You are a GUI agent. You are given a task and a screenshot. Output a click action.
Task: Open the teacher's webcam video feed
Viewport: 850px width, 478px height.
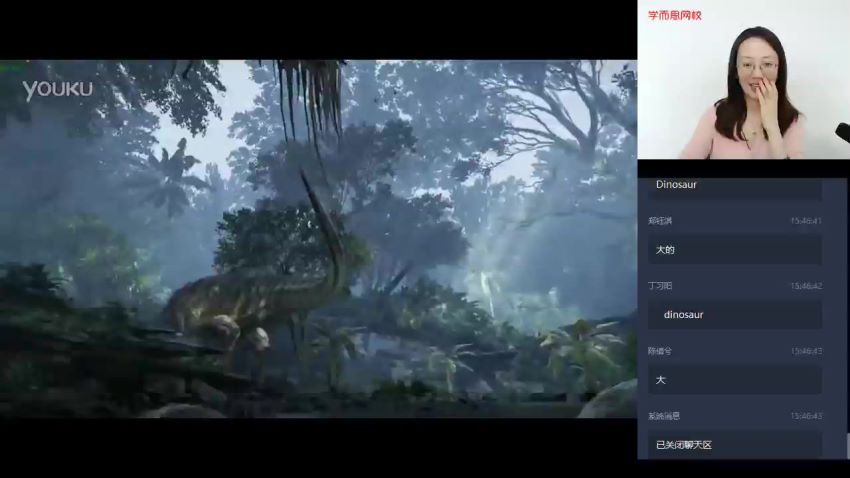click(x=743, y=80)
